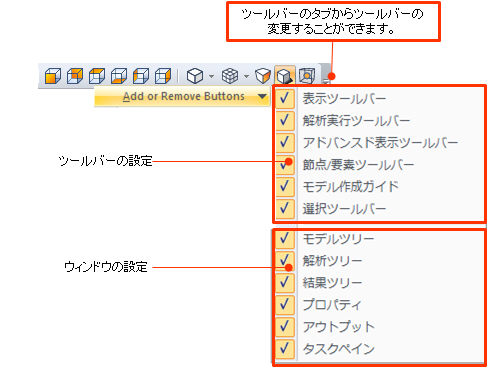
Task: Select モデルツリー menu entry
Action: [379, 239]
